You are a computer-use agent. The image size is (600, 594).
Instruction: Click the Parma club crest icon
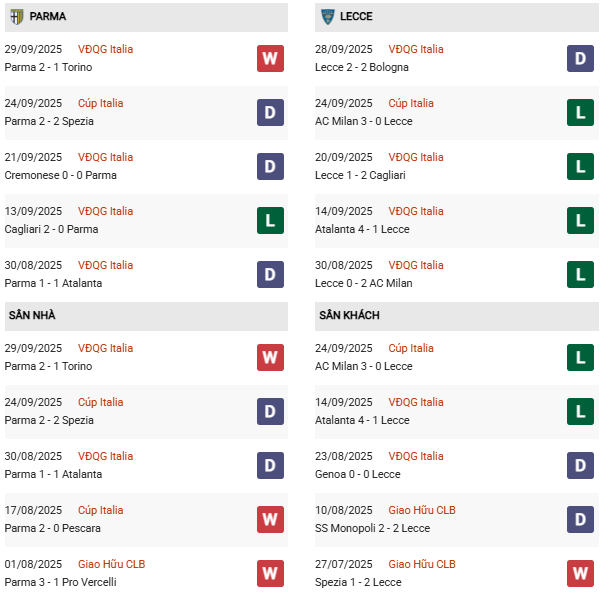click(16, 17)
